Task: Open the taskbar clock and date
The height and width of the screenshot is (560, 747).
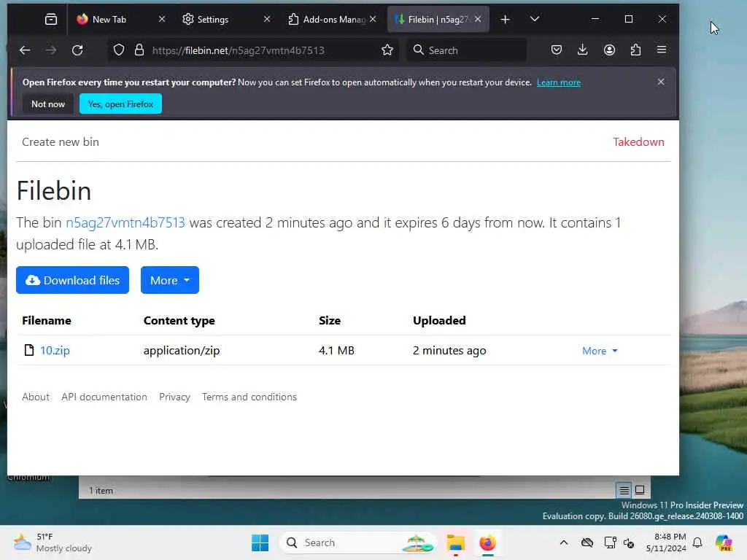Action: (666, 542)
